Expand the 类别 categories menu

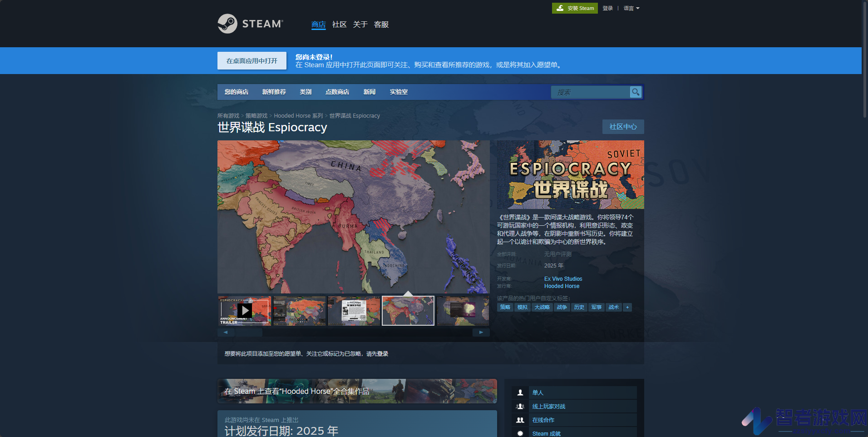pyautogui.click(x=306, y=92)
